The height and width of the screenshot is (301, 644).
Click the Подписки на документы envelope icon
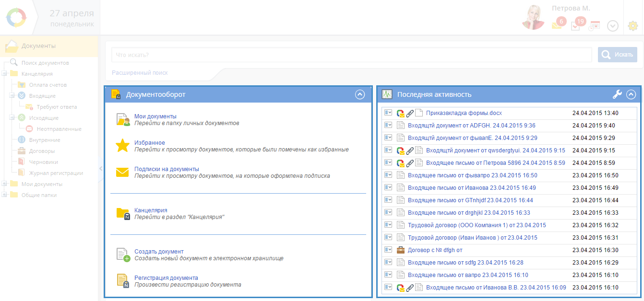[x=123, y=173]
